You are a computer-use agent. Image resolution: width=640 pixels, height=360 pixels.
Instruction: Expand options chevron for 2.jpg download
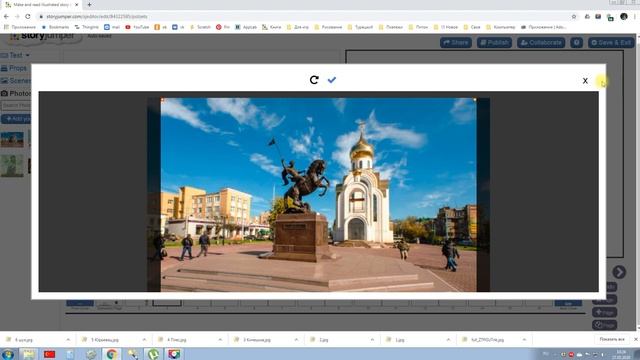(372, 340)
